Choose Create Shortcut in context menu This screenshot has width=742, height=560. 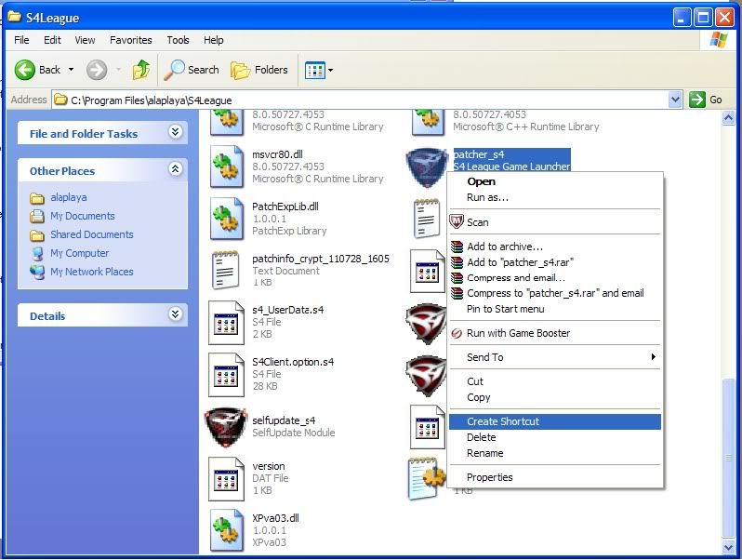click(554, 421)
